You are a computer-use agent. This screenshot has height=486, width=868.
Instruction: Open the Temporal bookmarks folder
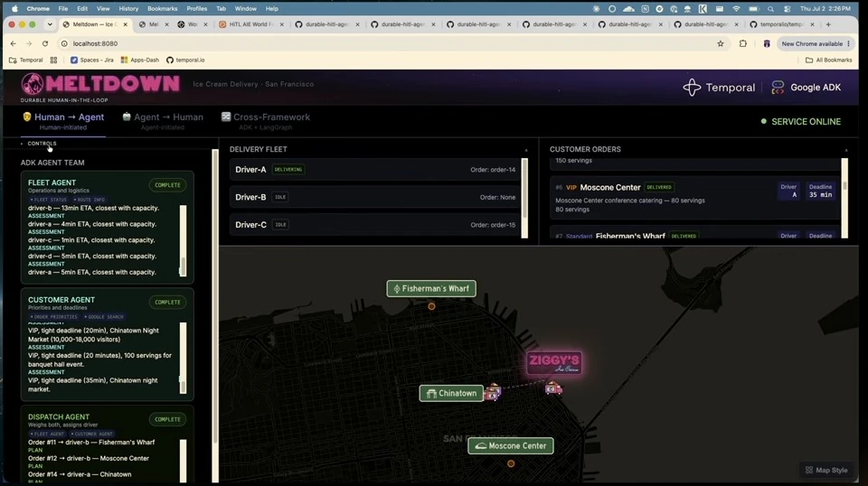[x=26, y=60]
